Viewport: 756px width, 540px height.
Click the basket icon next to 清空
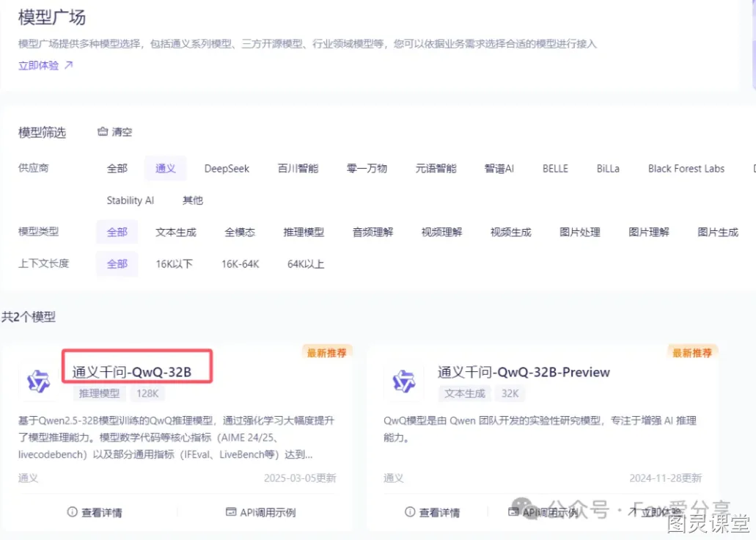(103, 131)
